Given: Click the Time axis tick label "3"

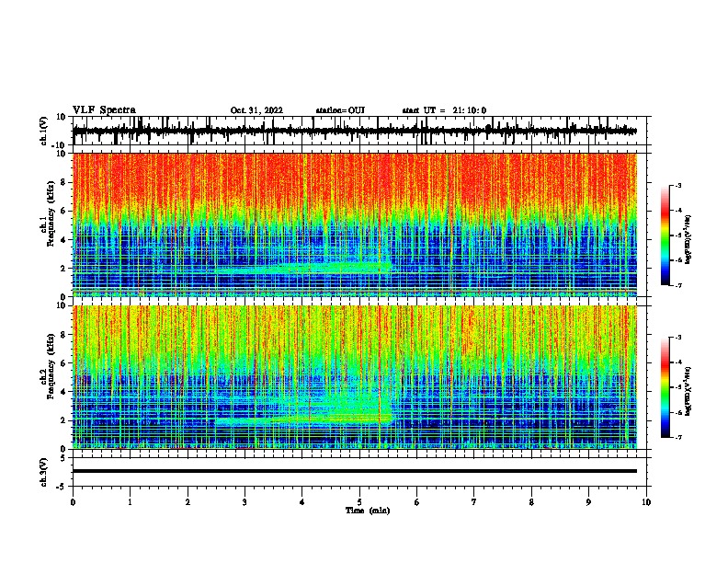Looking at the screenshot, I should coord(245,502).
